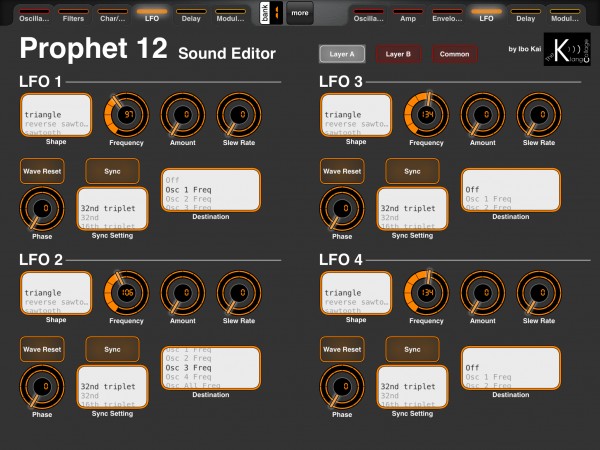The height and width of the screenshot is (450, 600).
Task: Open the LFO 1 Sync Setting list
Action: (x=112, y=209)
